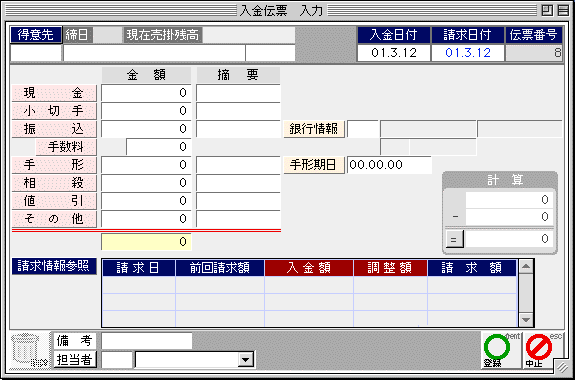
Task: Click the window resize grip corner
Action: point(561,366)
